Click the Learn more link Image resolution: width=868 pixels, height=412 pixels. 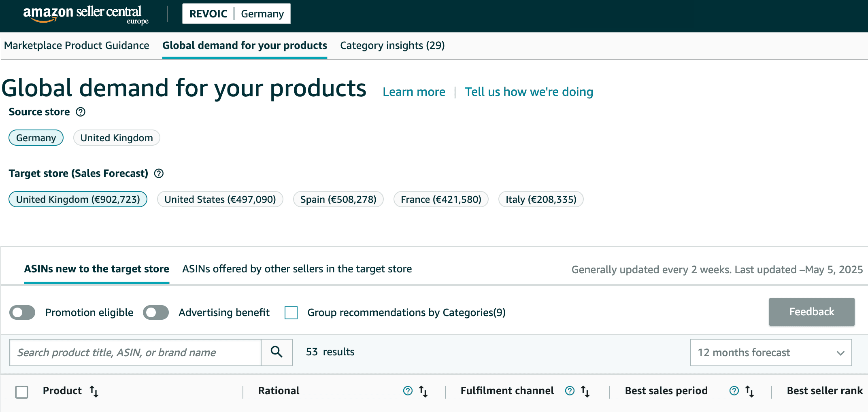(414, 92)
